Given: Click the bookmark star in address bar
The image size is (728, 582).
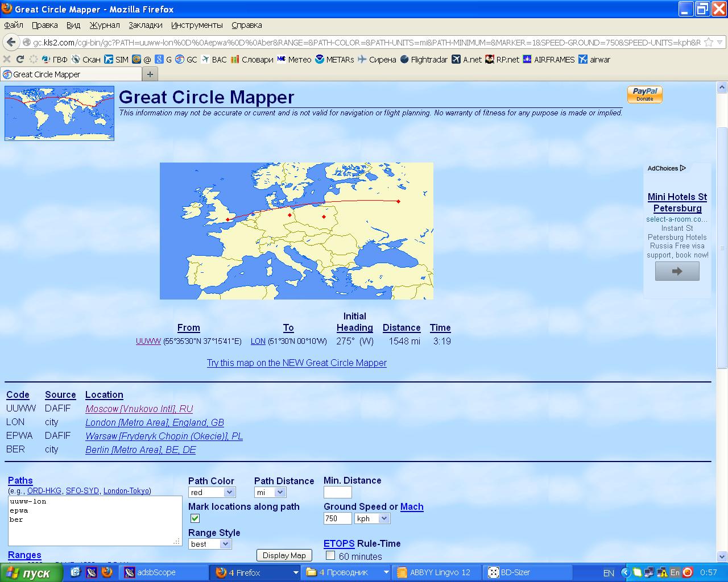Looking at the screenshot, I should (x=709, y=42).
